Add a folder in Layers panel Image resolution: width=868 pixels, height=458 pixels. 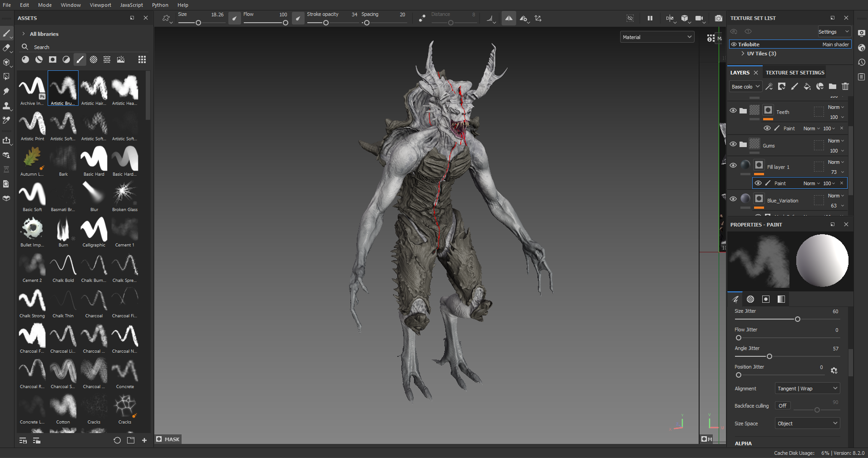(x=832, y=87)
